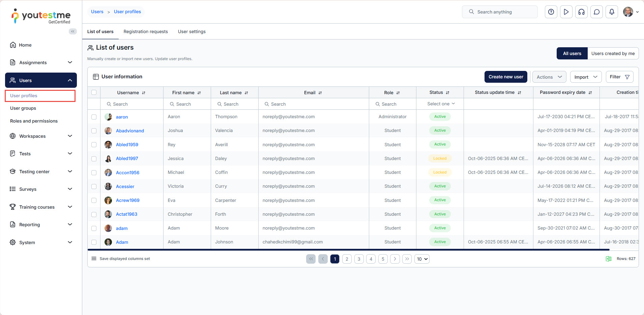Image resolution: width=644 pixels, height=315 pixels.
Task: Open the headset support icon
Action: (x=581, y=12)
